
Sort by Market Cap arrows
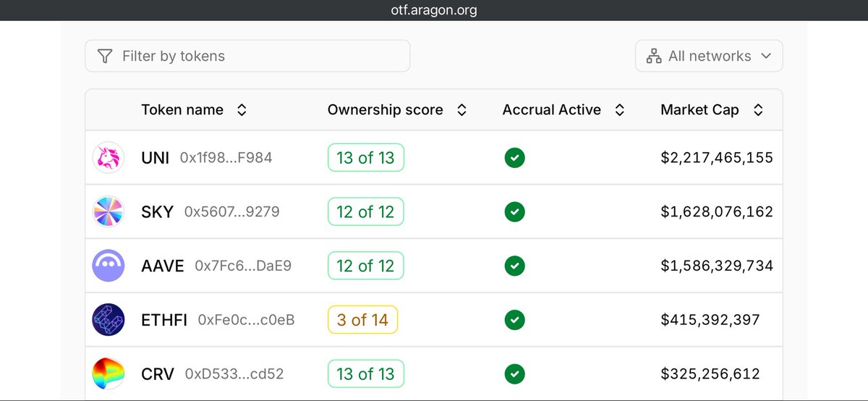(x=757, y=110)
